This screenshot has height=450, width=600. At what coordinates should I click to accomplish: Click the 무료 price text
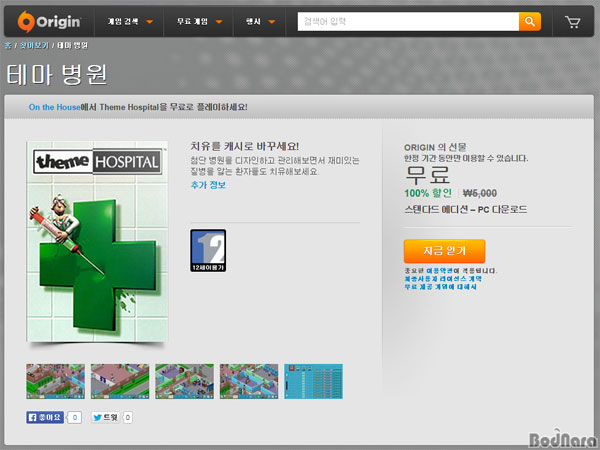coord(427,174)
